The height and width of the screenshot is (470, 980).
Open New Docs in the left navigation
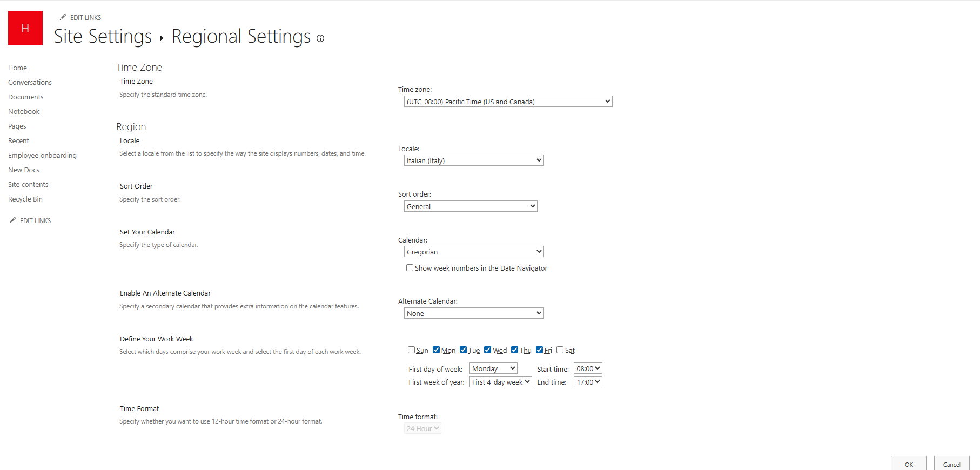pos(24,170)
